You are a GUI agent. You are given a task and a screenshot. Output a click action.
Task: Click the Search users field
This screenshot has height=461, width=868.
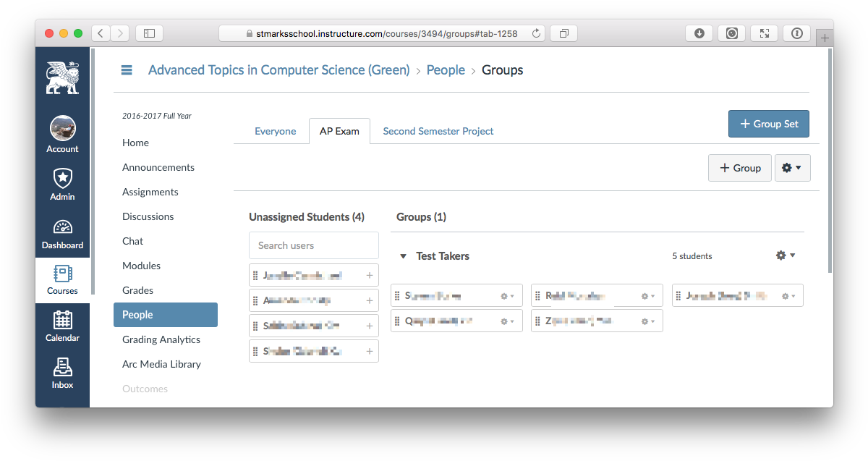point(313,245)
